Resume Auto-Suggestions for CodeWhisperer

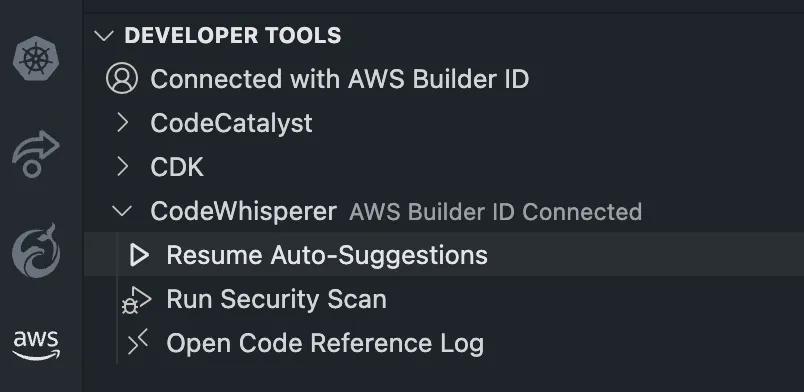coord(327,256)
